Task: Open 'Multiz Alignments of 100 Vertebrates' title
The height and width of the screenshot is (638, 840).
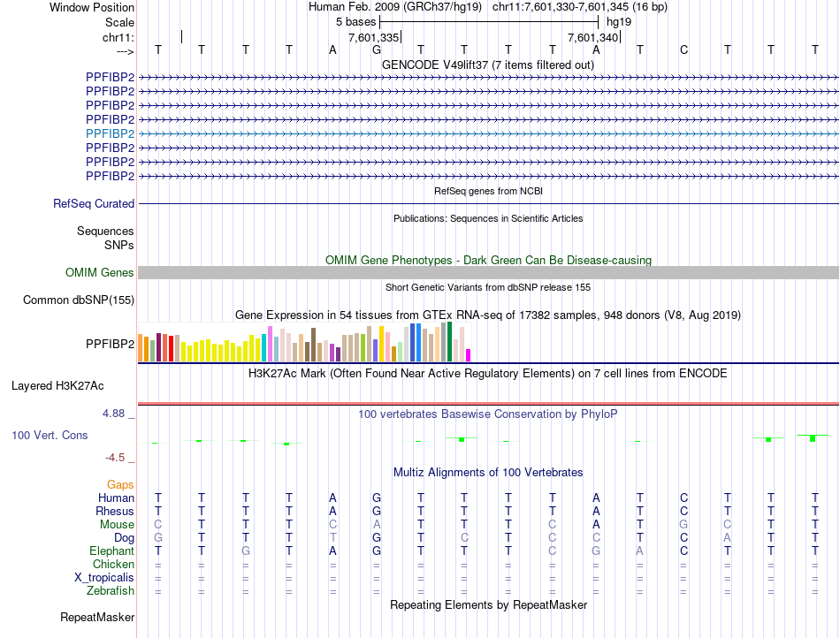Action: (488, 472)
